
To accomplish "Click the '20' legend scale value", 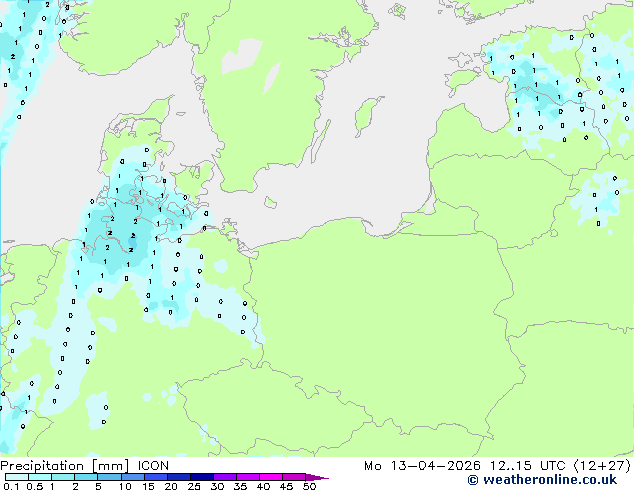I will pos(171,486).
